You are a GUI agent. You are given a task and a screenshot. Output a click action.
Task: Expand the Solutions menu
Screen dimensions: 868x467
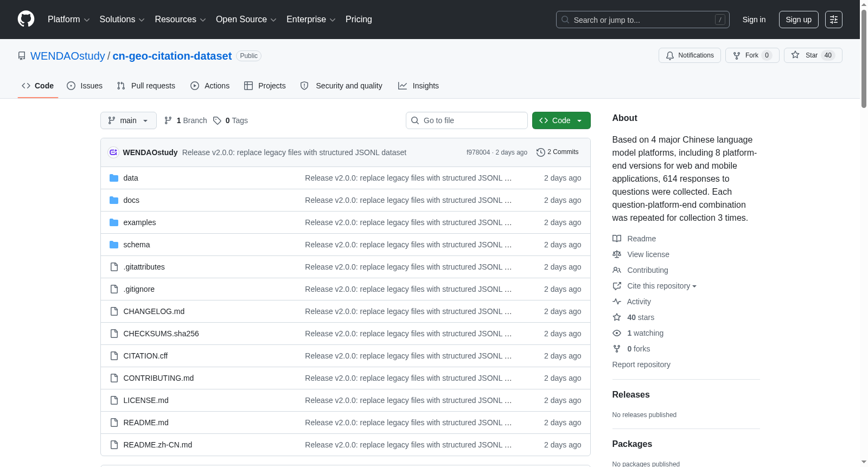tap(122, 20)
